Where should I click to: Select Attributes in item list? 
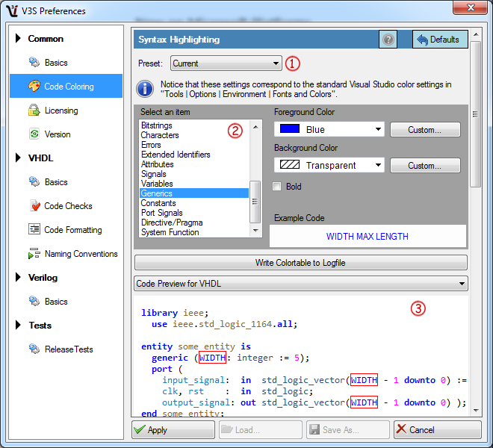(x=194, y=164)
